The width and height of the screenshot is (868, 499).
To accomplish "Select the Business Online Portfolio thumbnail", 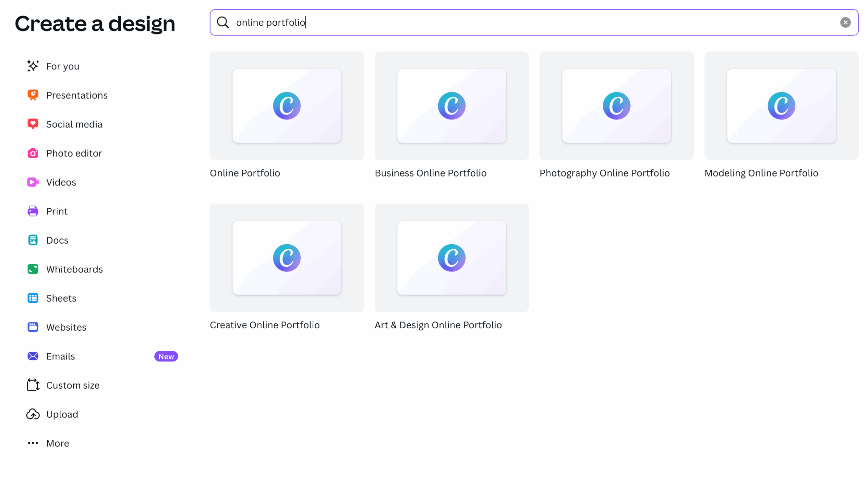I will tap(451, 106).
